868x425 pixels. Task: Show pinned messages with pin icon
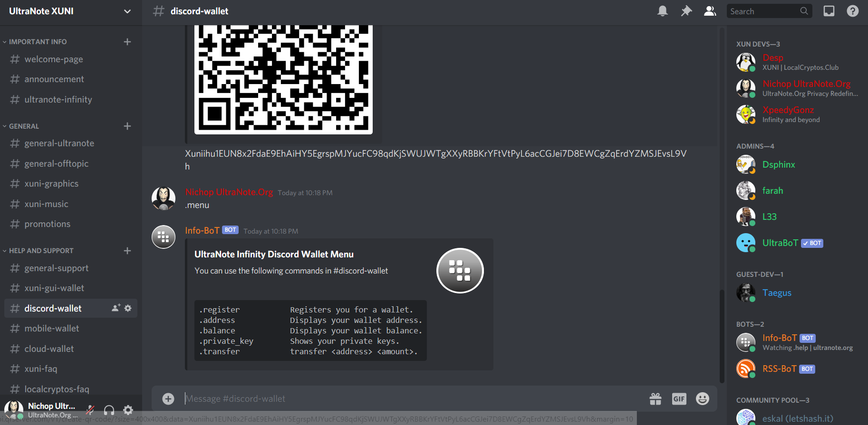(686, 11)
